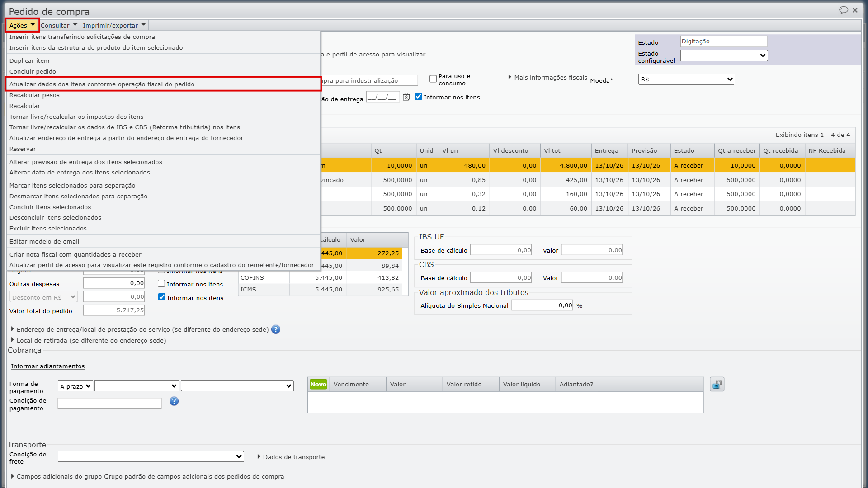Open the Estado configurável dropdown
The height and width of the screenshot is (488, 868).
pos(724,55)
